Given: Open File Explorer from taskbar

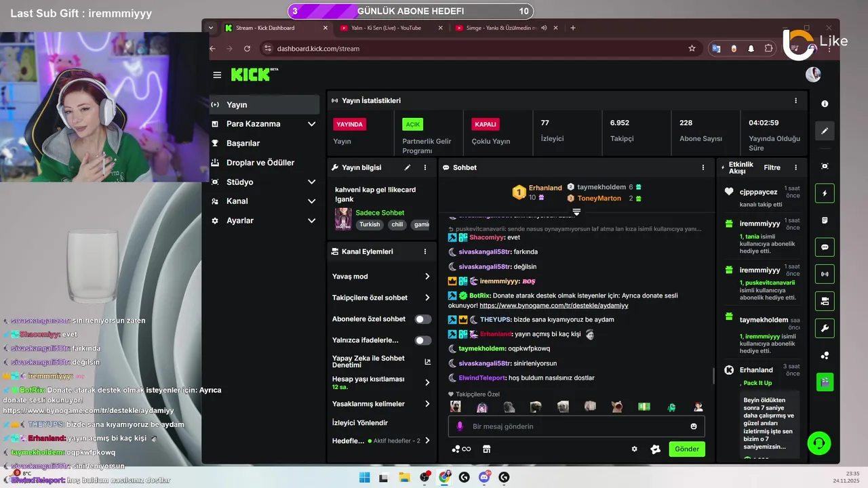Looking at the screenshot, I should coord(404,477).
